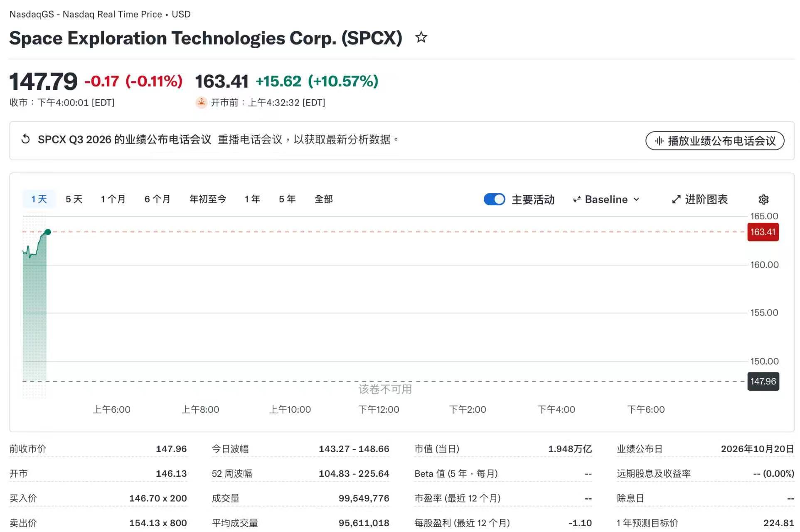Click the dark 147.96 previous close label

pos(763,381)
